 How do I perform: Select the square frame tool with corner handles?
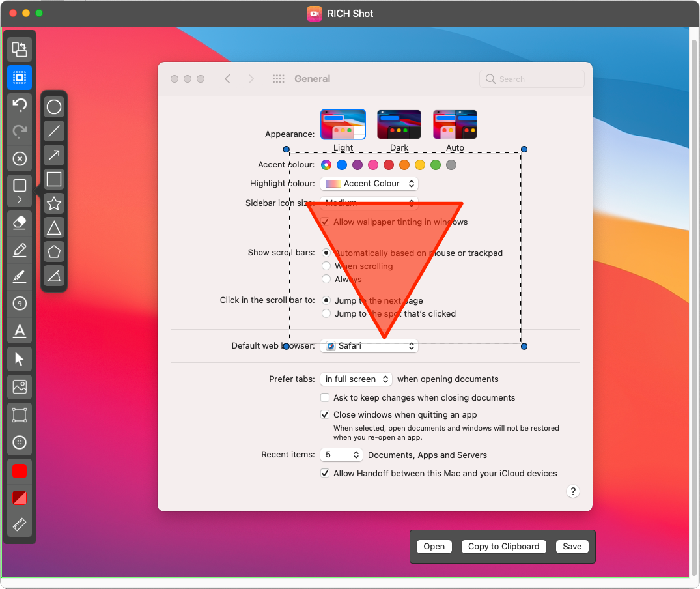coord(19,415)
